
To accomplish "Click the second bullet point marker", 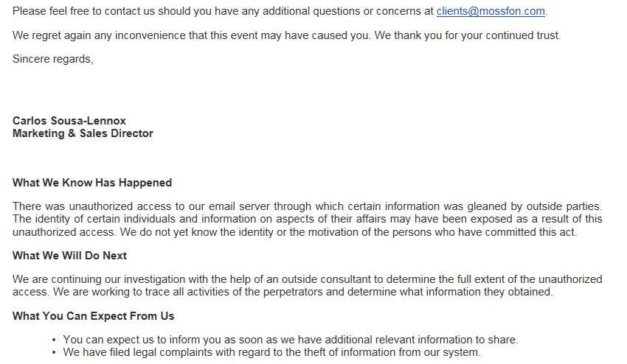I will pyautogui.click(x=55, y=352).
